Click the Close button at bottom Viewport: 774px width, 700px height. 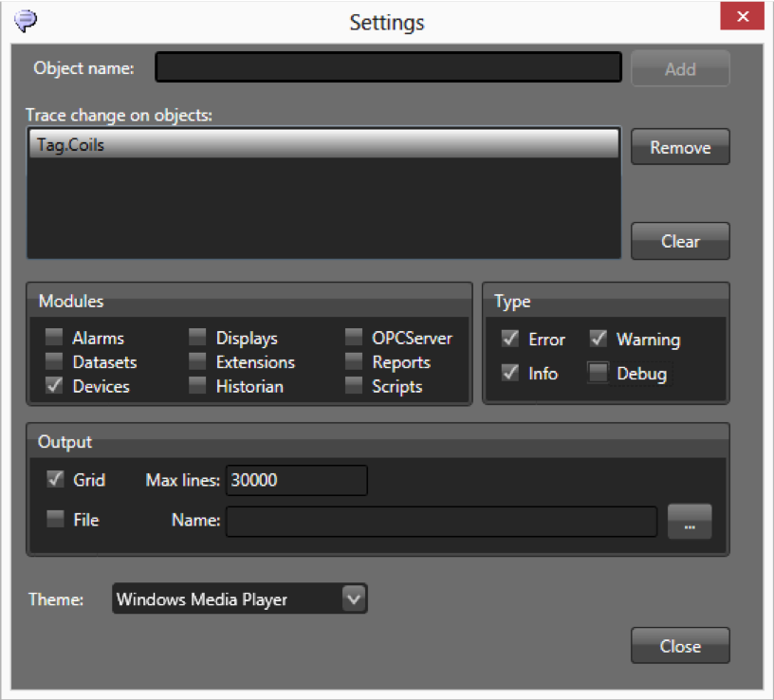680,646
